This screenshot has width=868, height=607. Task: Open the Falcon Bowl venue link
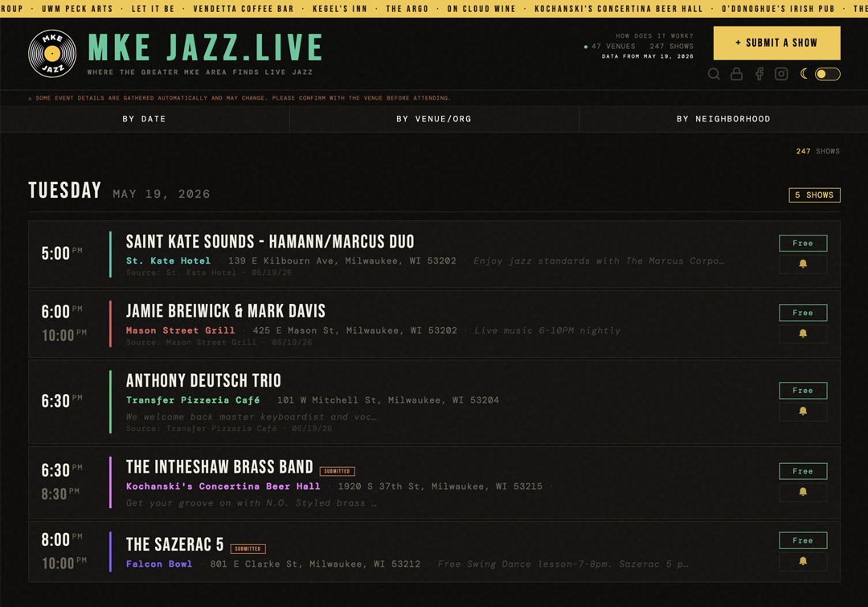tap(159, 564)
